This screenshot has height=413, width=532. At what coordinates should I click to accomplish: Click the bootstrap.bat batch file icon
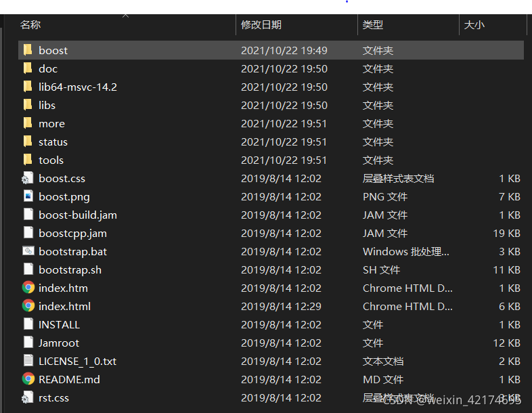pos(28,251)
